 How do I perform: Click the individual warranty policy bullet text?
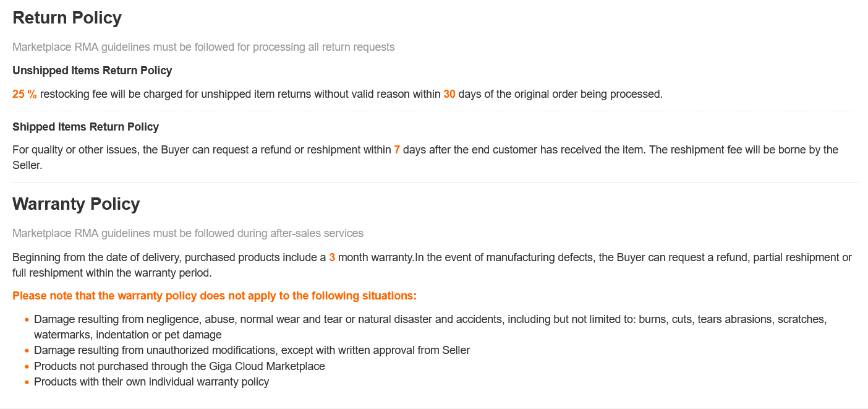coord(151,382)
